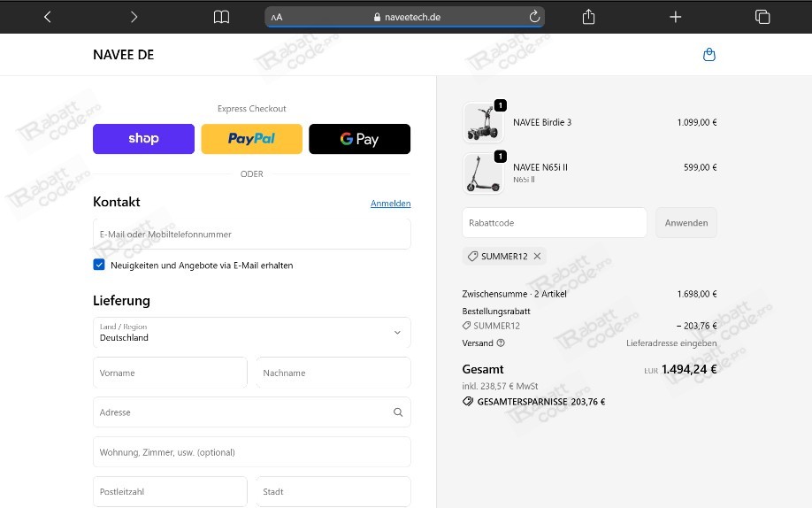
Task: Click the Anwenden apply button
Action: click(x=686, y=223)
